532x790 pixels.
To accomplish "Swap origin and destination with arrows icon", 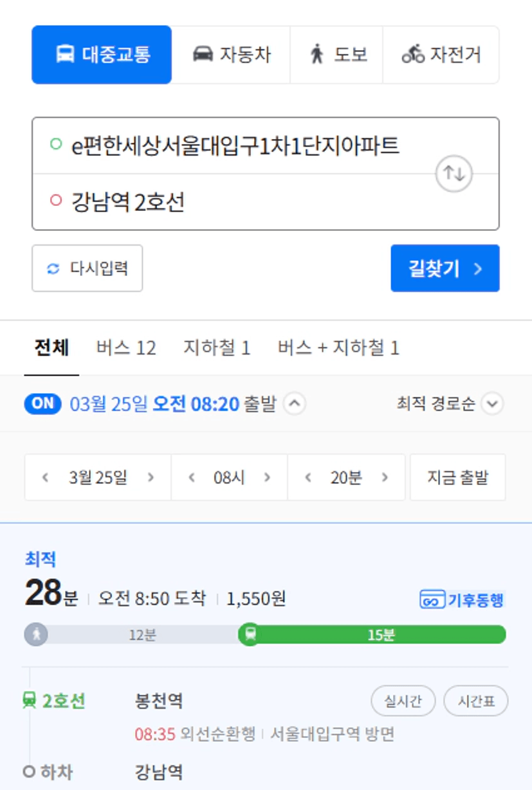I will point(454,174).
